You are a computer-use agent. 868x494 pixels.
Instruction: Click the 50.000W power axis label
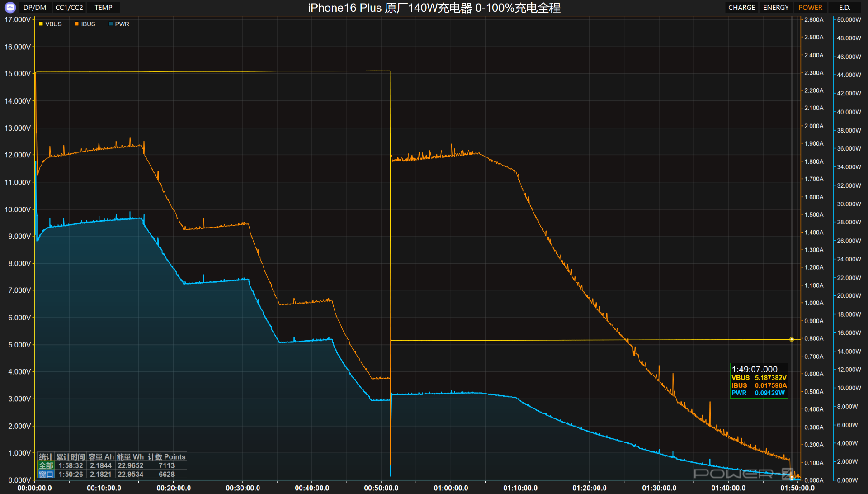click(x=849, y=20)
